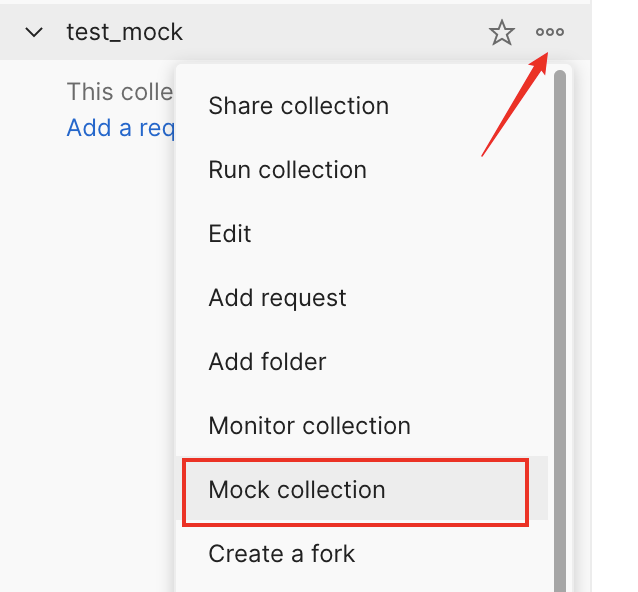Select Add folder from the menu

[267, 362]
